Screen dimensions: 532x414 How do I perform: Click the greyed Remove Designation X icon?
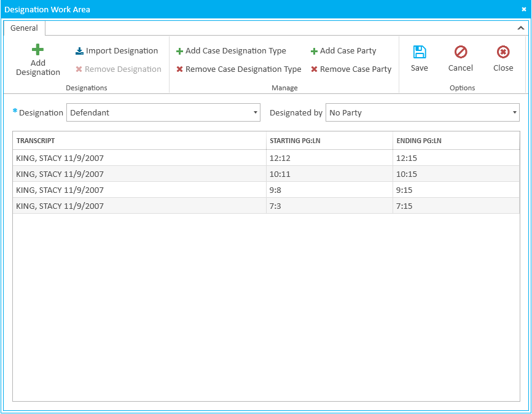79,69
